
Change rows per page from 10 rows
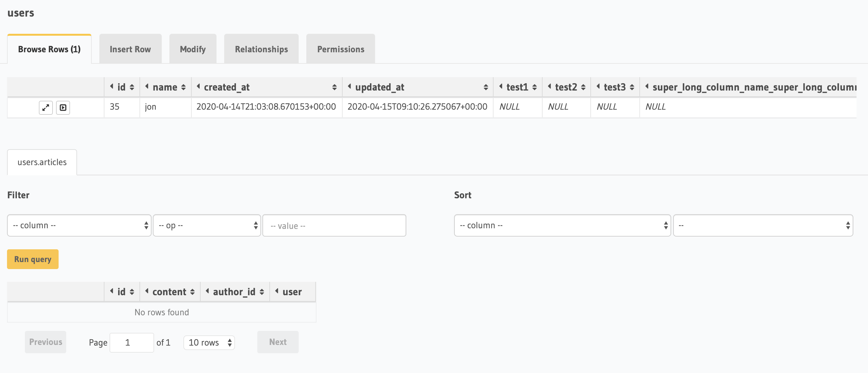(209, 342)
